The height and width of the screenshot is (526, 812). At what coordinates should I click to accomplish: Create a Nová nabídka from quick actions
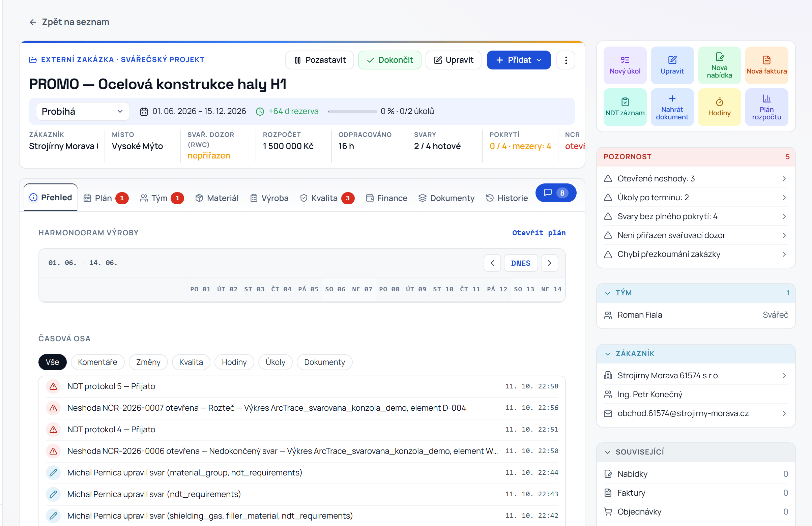(719, 65)
